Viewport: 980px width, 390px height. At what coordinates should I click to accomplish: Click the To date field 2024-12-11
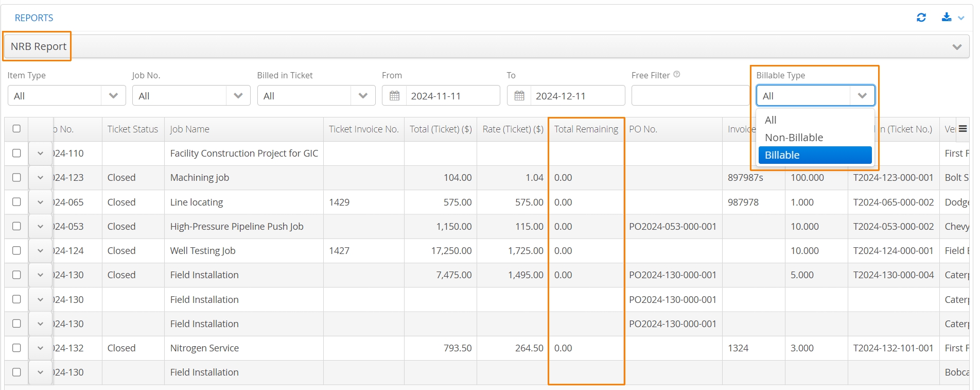577,96
